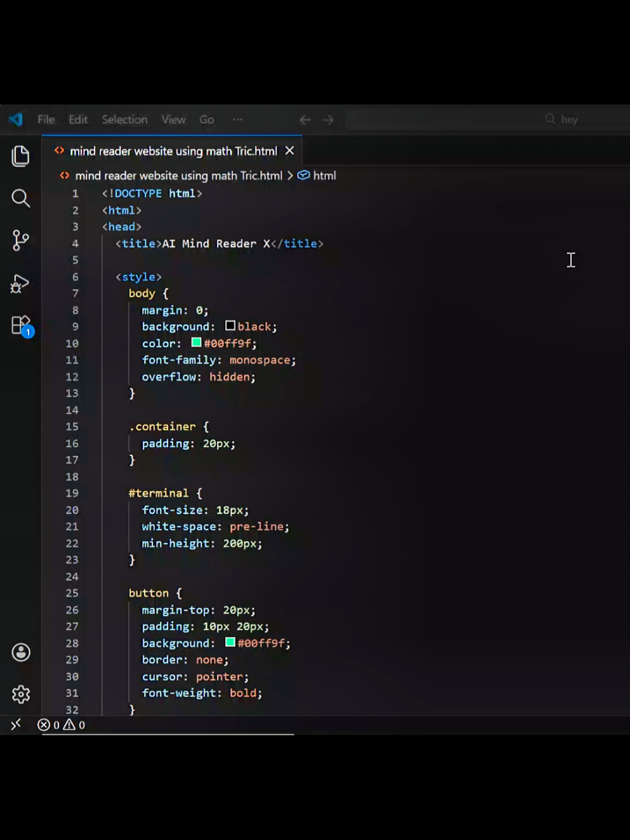Click line number 25 in gutter

tap(72, 593)
